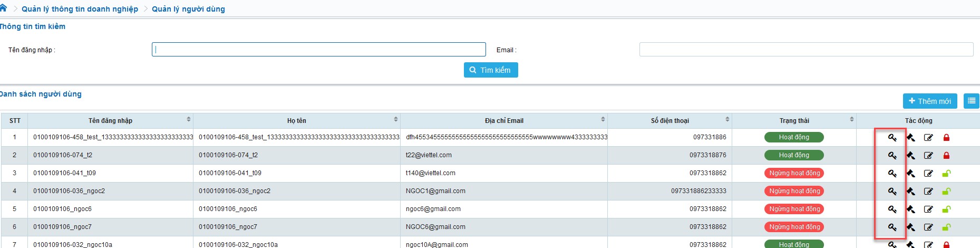Sort by the Trạng thái column arrows
This screenshot has height=248, width=980.
point(851,120)
